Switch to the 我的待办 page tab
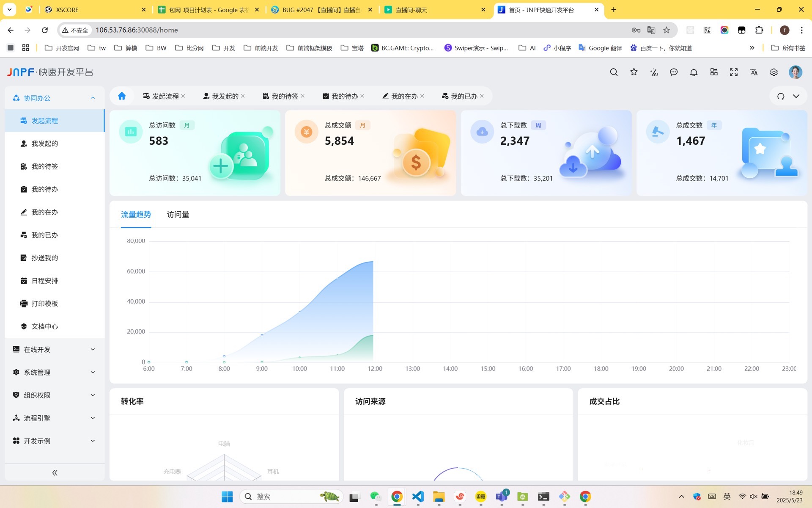The image size is (812, 508). 344,96
